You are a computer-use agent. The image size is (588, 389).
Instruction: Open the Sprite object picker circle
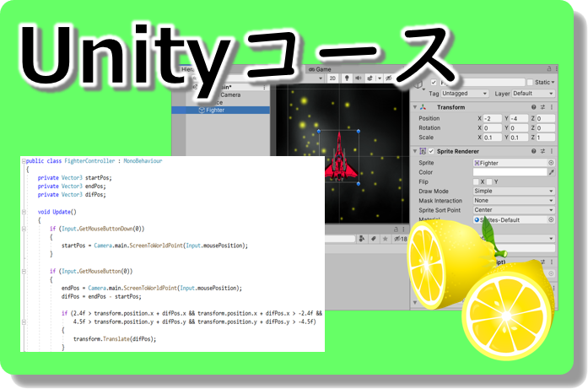(551, 163)
